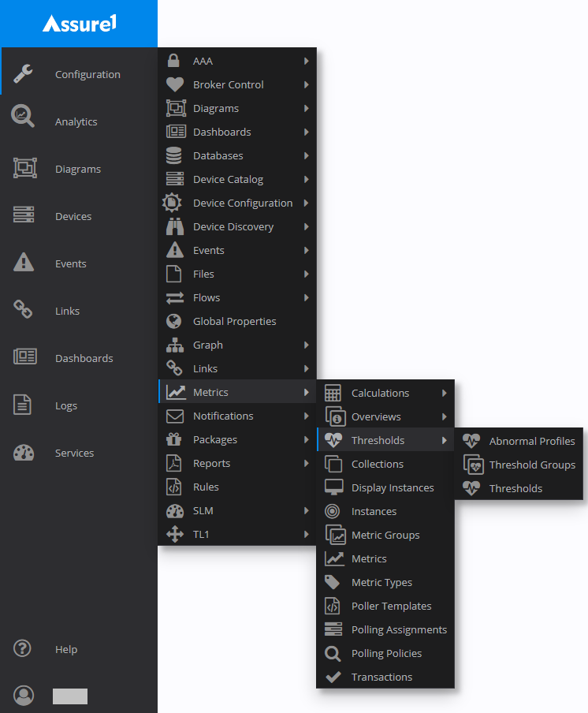
Task: Select Rules from the Configuration menu
Action: tap(237, 487)
